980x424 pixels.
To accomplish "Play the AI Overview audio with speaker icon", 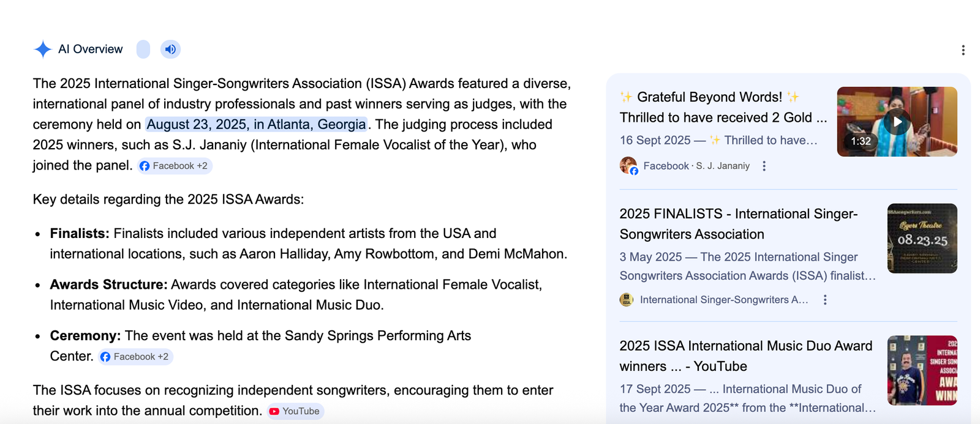I will coord(170,49).
